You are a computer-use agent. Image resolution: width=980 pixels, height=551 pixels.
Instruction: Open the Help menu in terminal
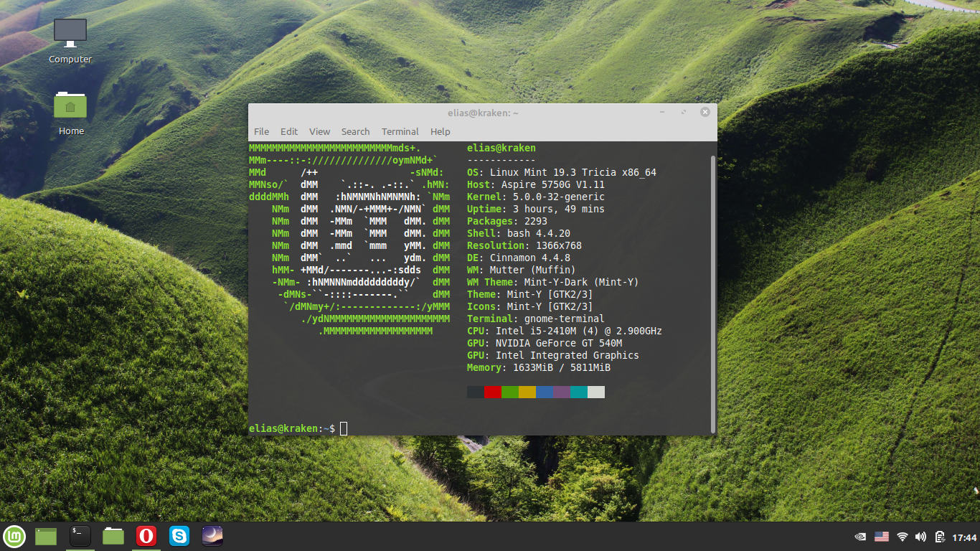[440, 131]
